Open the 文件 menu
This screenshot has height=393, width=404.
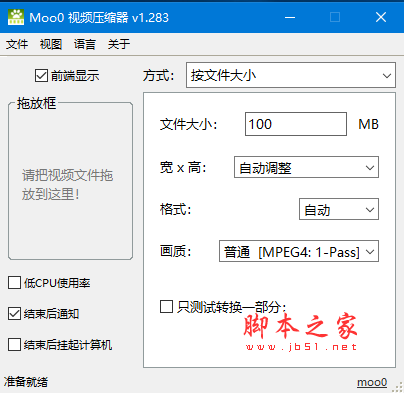(17, 44)
